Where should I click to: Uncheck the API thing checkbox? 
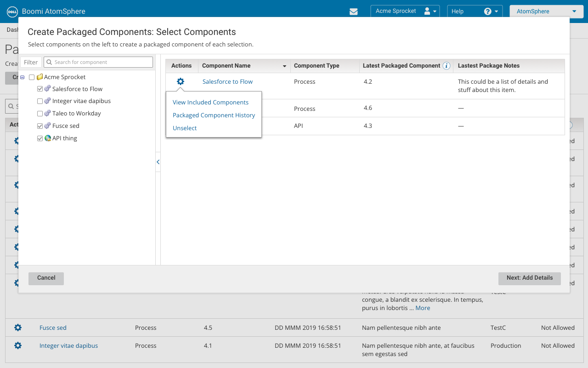coord(40,138)
